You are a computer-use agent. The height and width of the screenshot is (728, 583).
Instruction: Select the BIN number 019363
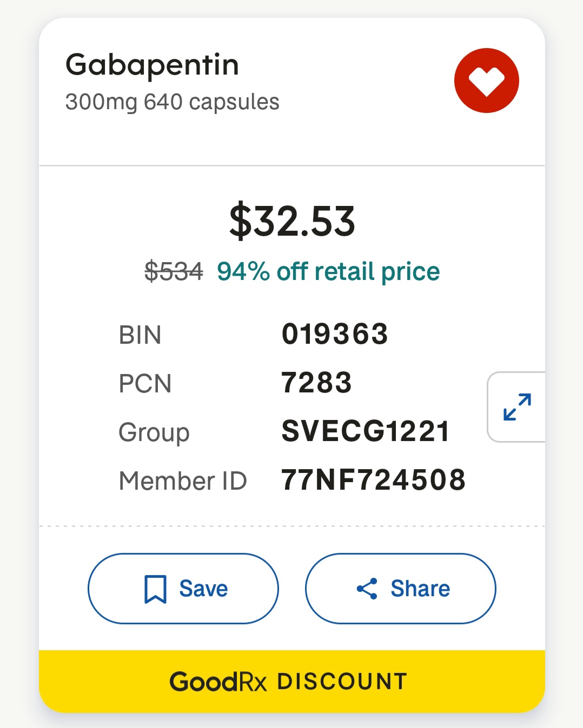click(335, 334)
